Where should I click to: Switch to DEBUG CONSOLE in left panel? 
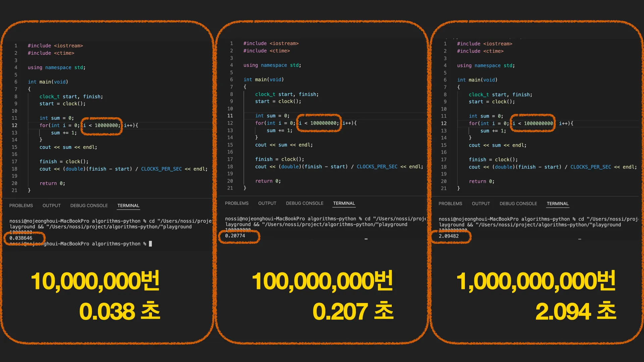pos(89,205)
